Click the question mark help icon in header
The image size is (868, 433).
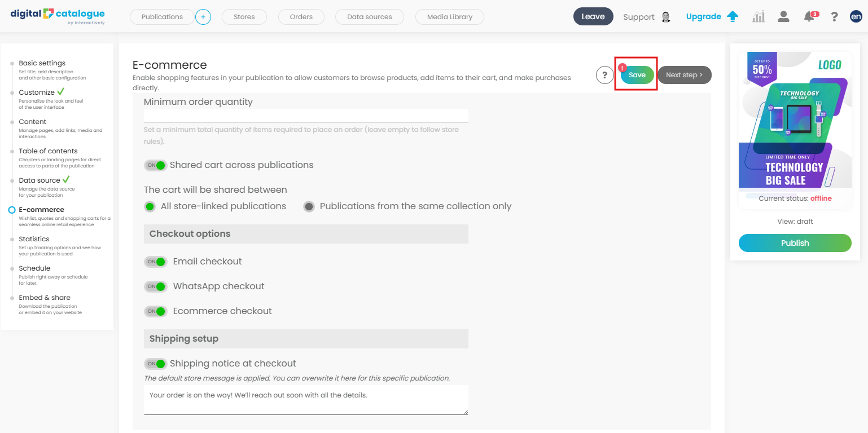click(x=834, y=17)
